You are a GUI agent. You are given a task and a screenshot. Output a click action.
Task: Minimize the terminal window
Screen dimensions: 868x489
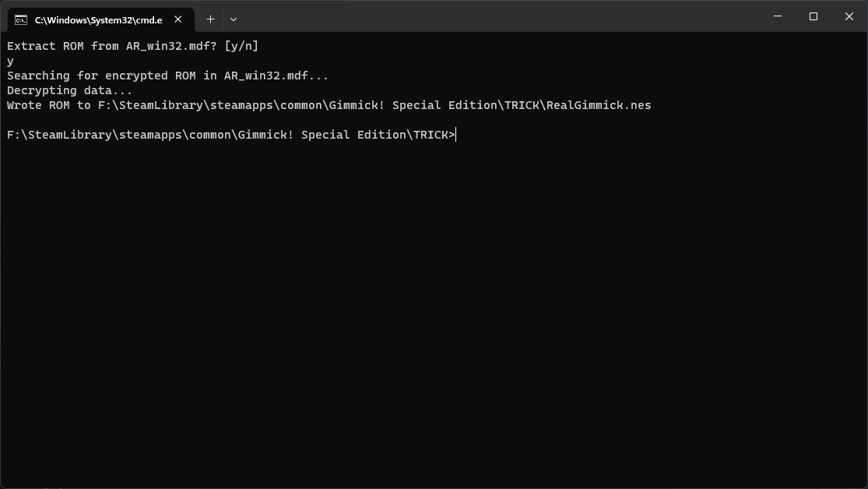(x=777, y=16)
